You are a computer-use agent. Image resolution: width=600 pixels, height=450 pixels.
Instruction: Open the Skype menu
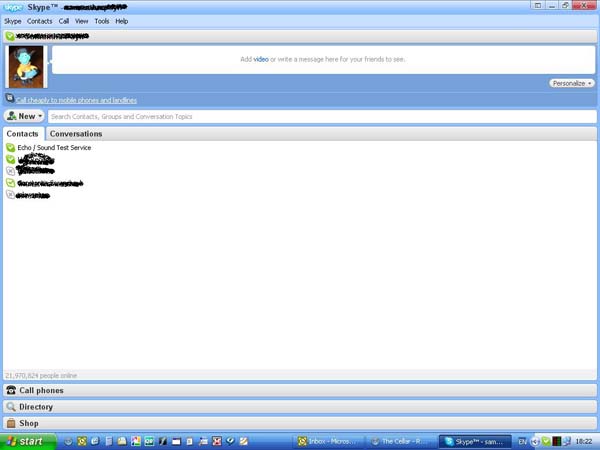tap(13, 21)
